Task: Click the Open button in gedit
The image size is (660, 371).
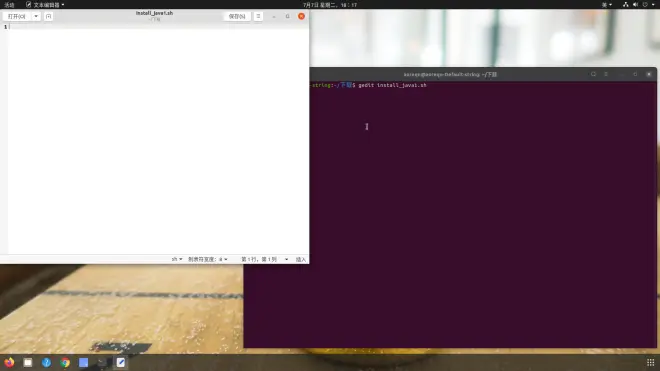Action: 17,16
